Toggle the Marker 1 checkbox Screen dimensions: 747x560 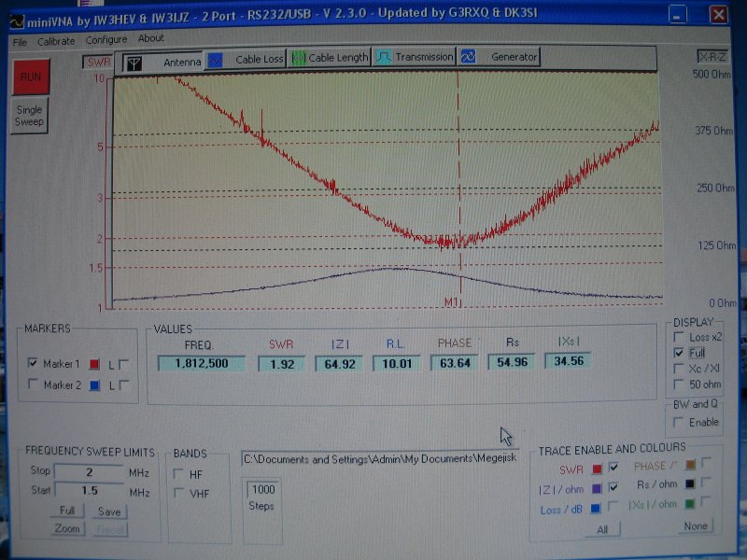pyautogui.click(x=33, y=363)
